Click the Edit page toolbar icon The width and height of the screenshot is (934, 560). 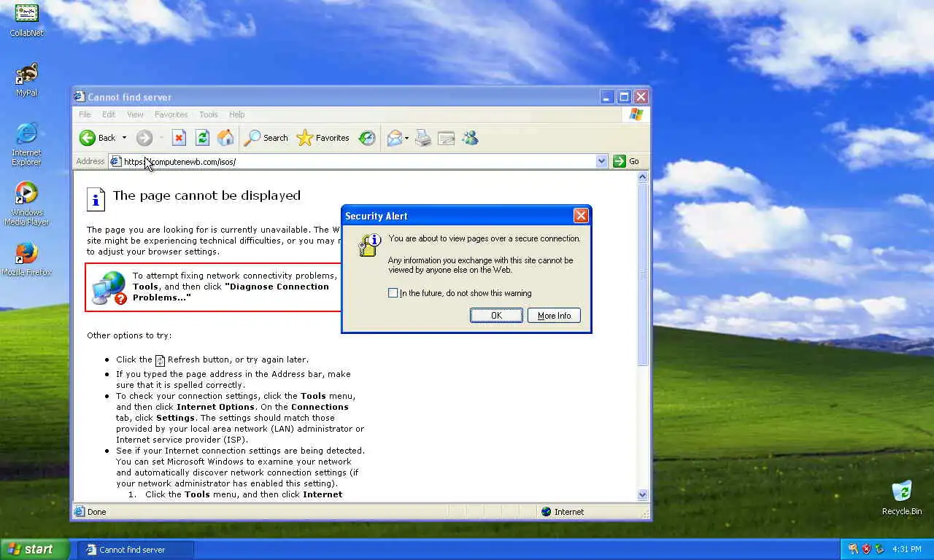(x=447, y=138)
